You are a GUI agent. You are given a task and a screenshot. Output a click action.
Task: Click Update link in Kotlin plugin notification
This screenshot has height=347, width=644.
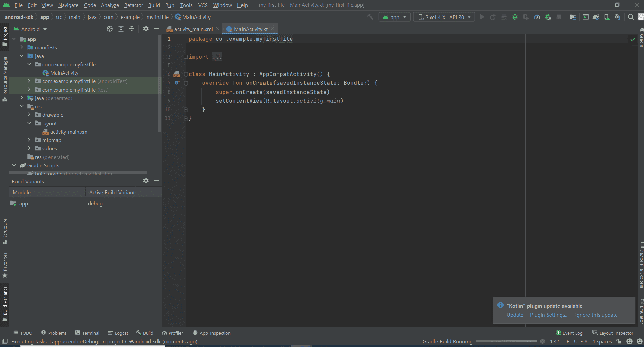(515, 315)
